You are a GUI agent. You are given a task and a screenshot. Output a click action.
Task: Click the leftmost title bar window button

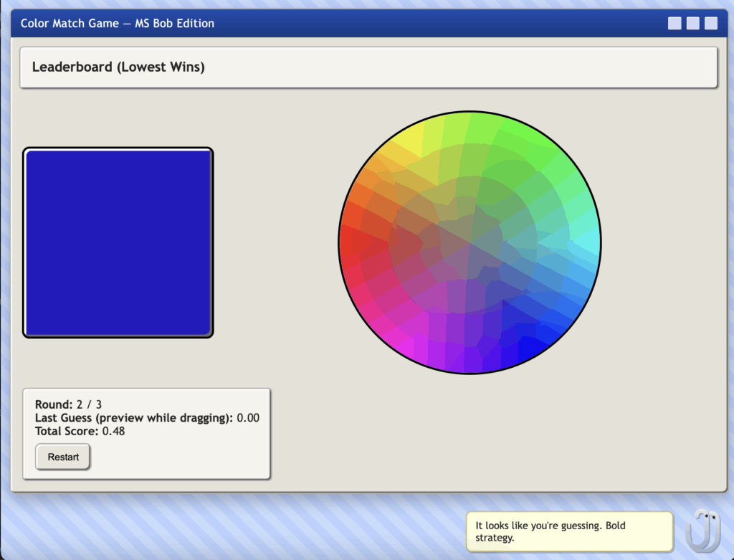(675, 24)
